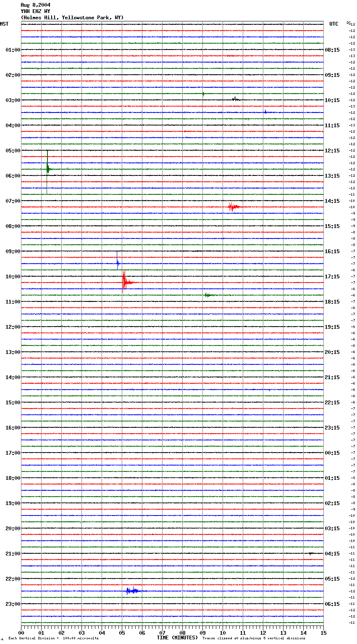Click the small green blip just above 03:00
The height and width of the screenshot is (644, 357).
[x=203, y=94]
